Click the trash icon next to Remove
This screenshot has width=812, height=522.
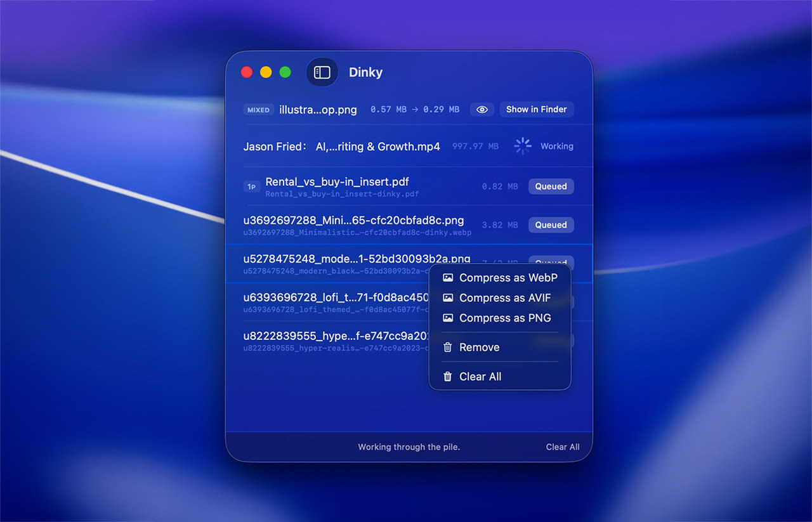point(449,347)
